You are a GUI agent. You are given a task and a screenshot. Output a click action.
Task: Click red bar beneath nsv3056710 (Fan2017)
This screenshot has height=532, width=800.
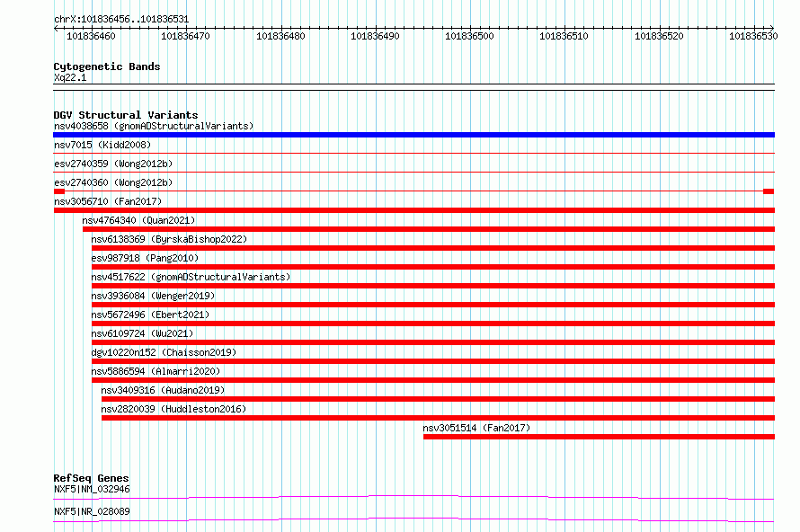tap(413, 210)
